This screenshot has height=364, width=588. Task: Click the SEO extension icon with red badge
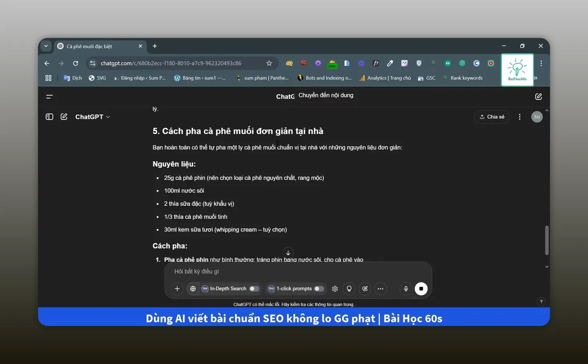coord(304,63)
